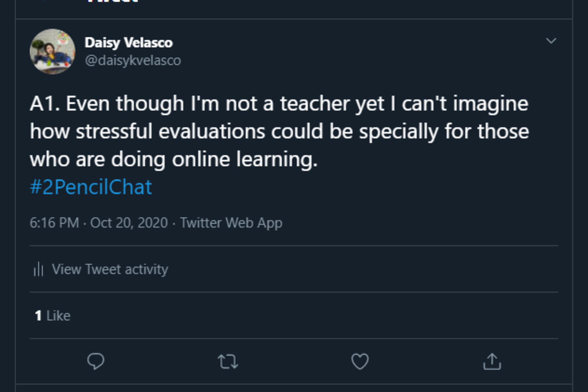The image size is (588, 392).
Task: Click the Oct 20, 2020 date
Action: [x=129, y=223]
